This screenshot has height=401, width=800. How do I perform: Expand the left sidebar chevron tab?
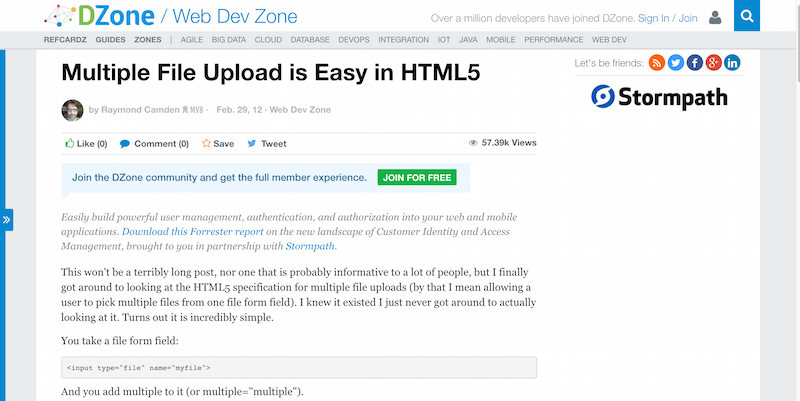point(7,220)
